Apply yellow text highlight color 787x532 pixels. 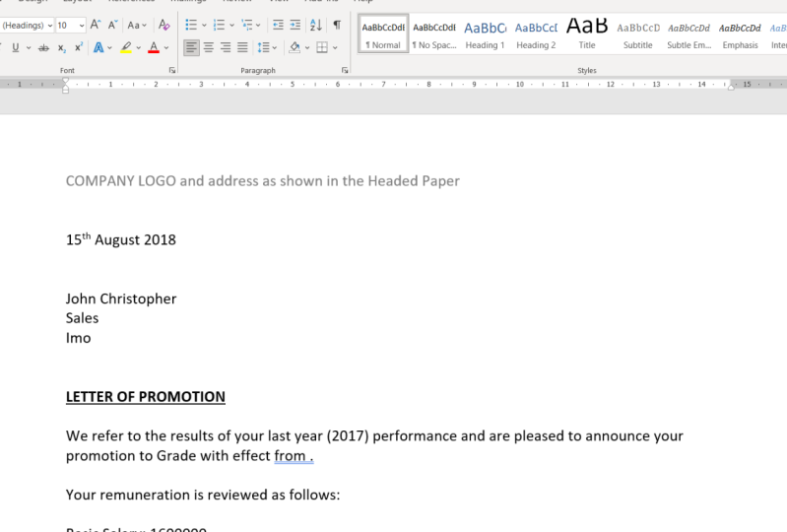(x=126, y=47)
